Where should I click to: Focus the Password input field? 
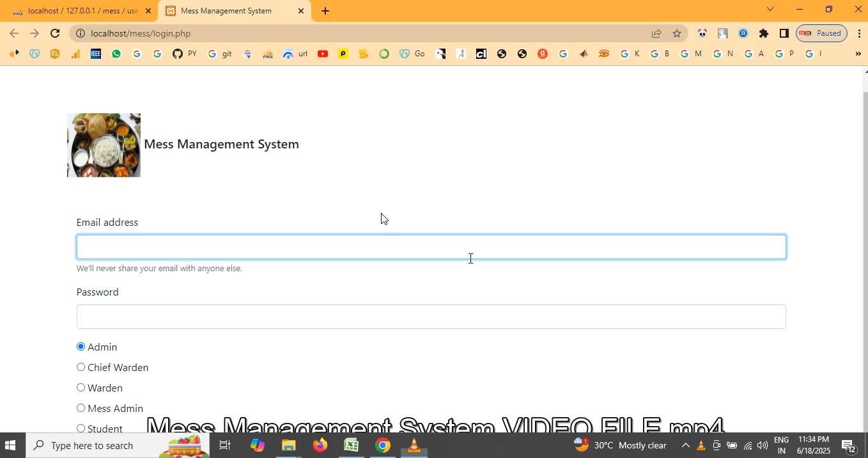(431, 317)
